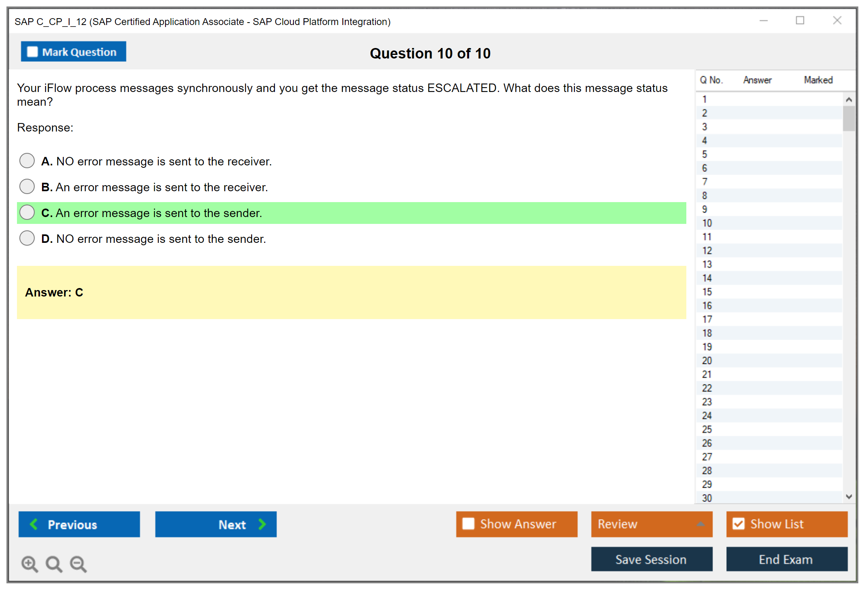Select question 10 in the question list

[x=707, y=223]
